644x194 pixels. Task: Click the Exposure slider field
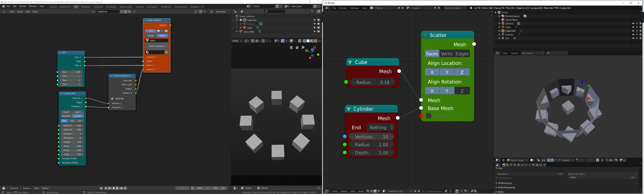[x=530, y=174]
